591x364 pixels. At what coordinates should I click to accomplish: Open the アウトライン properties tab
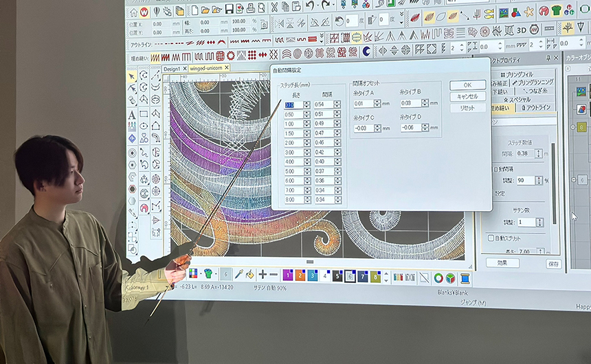pos(535,107)
